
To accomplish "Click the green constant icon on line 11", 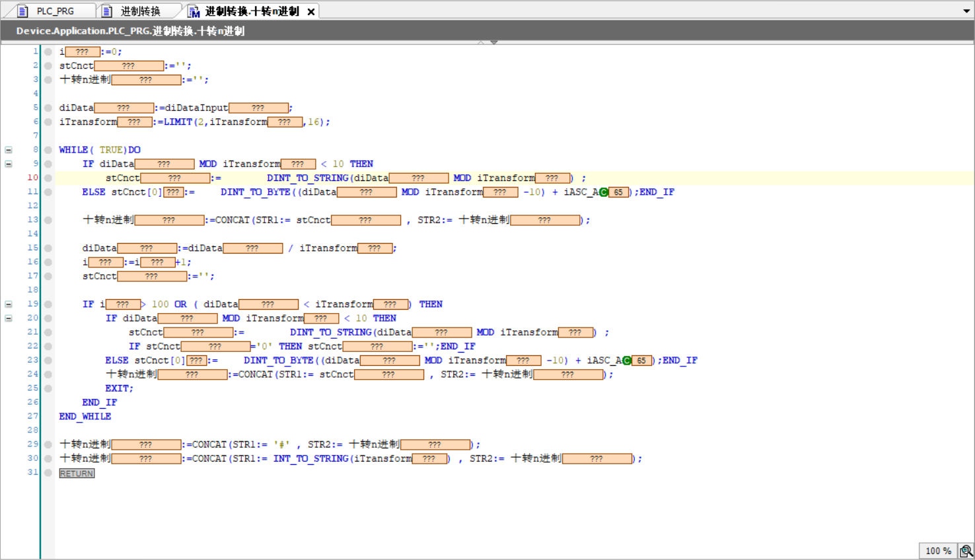I will (604, 192).
